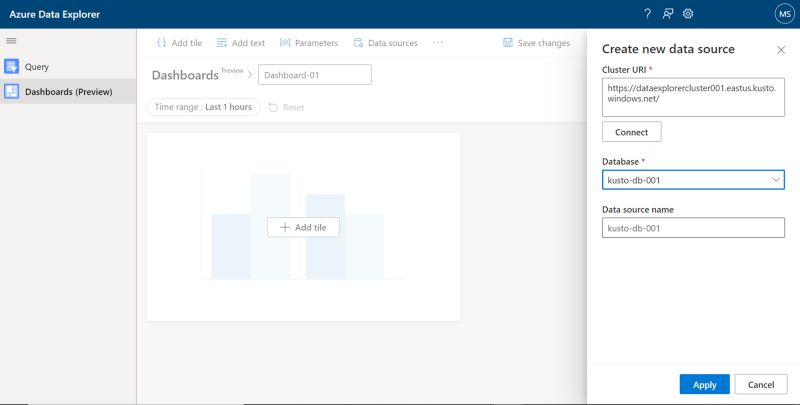Click the Add tile braces icon

[162, 42]
